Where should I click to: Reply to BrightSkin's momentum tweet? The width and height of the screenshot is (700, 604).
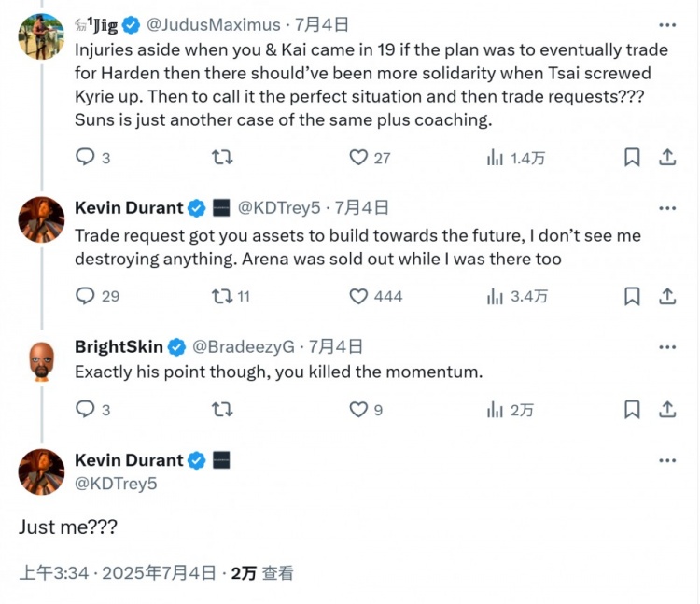pyautogui.click(x=85, y=409)
